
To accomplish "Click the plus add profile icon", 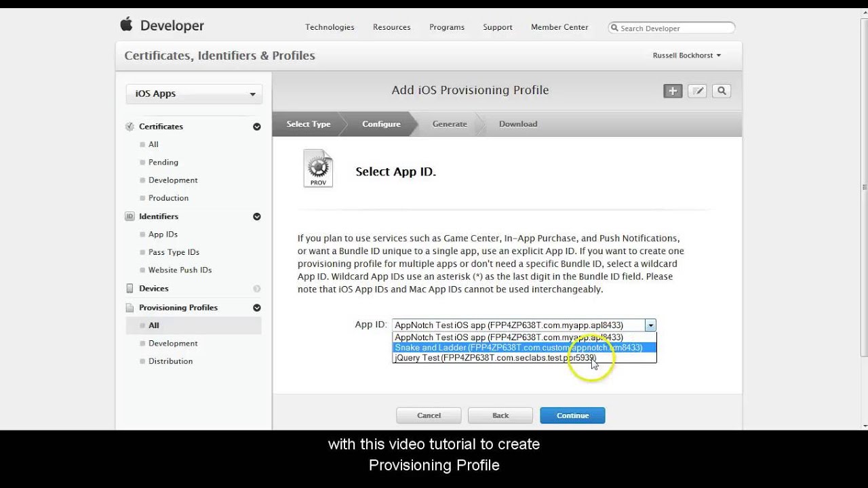I will pyautogui.click(x=673, y=91).
